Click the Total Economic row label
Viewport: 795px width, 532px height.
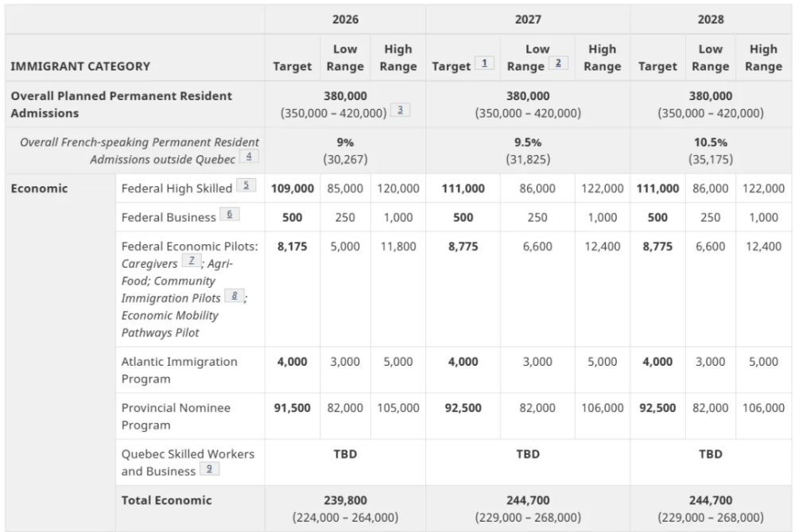click(x=166, y=500)
